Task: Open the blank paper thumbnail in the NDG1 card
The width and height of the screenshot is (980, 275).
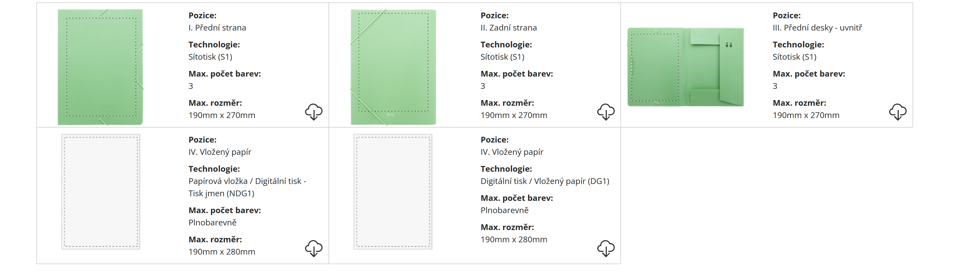Action: coord(101,192)
